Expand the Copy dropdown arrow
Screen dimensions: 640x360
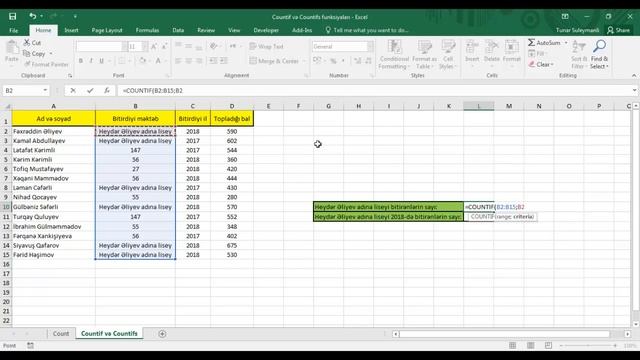click(x=51, y=53)
